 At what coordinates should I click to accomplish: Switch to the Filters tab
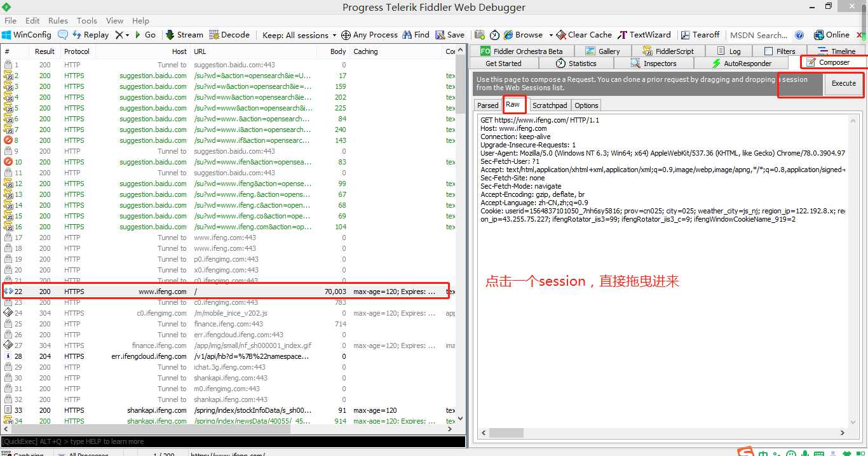tap(779, 51)
